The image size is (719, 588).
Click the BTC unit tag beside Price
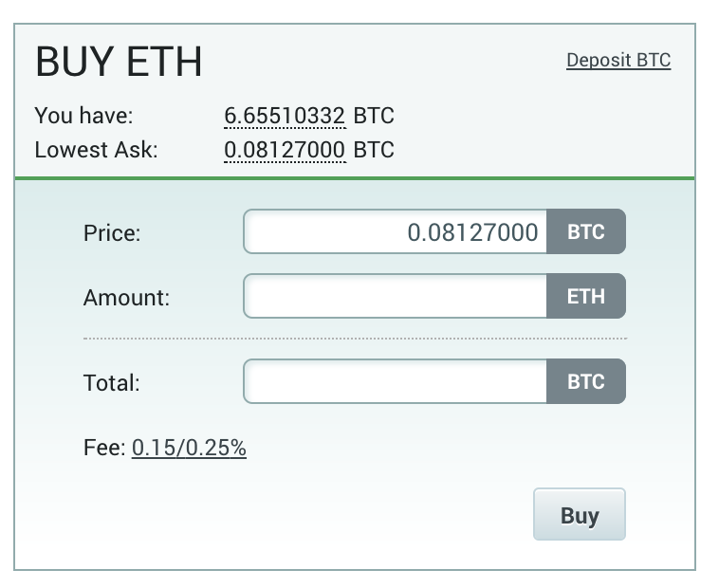[x=586, y=232]
